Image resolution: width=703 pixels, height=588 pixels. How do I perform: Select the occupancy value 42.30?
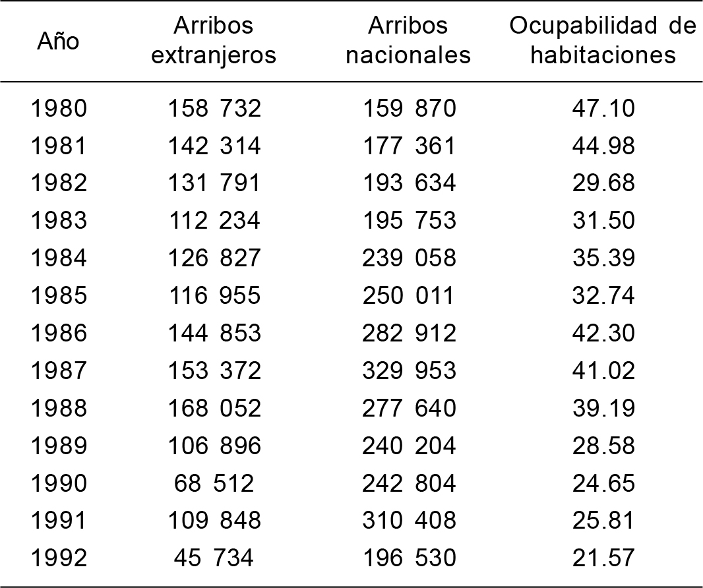tap(603, 334)
